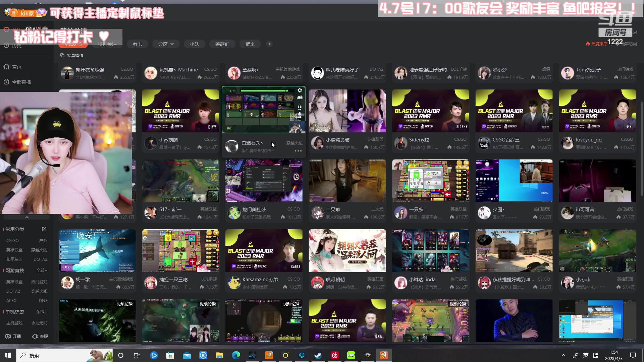Open the 首页 home sidebar entry

pyautogui.click(x=13, y=67)
